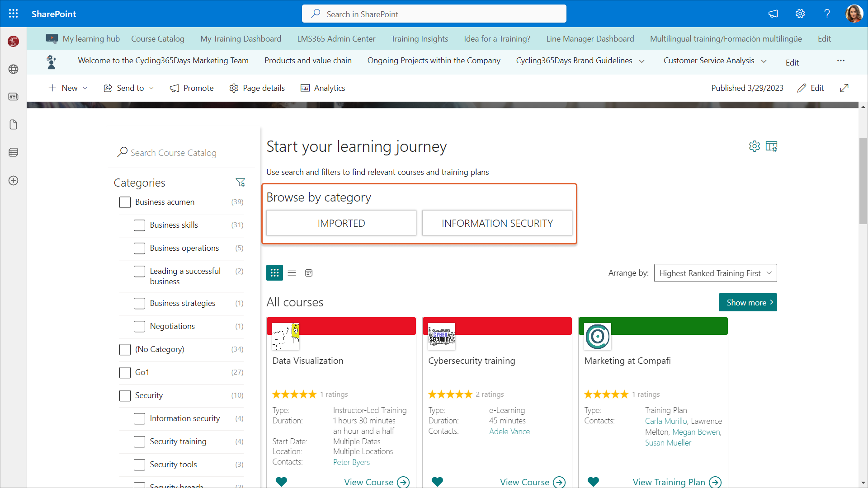This screenshot has height=488, width=868.
Task: Open course catalog settings gear icon
Action: [754, 146]
